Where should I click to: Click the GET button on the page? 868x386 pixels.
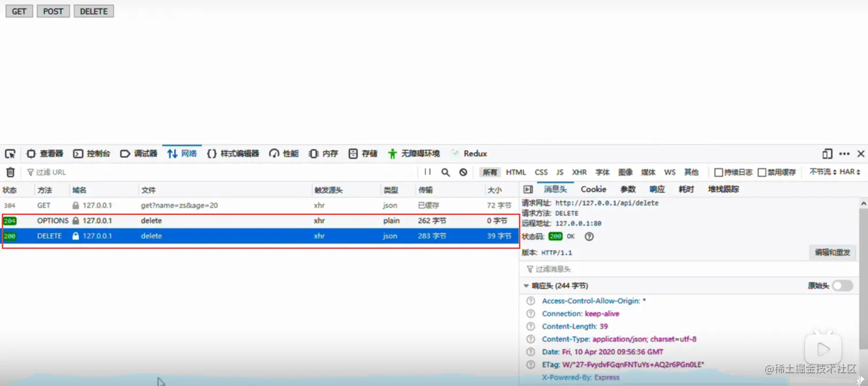pos(20,11)
